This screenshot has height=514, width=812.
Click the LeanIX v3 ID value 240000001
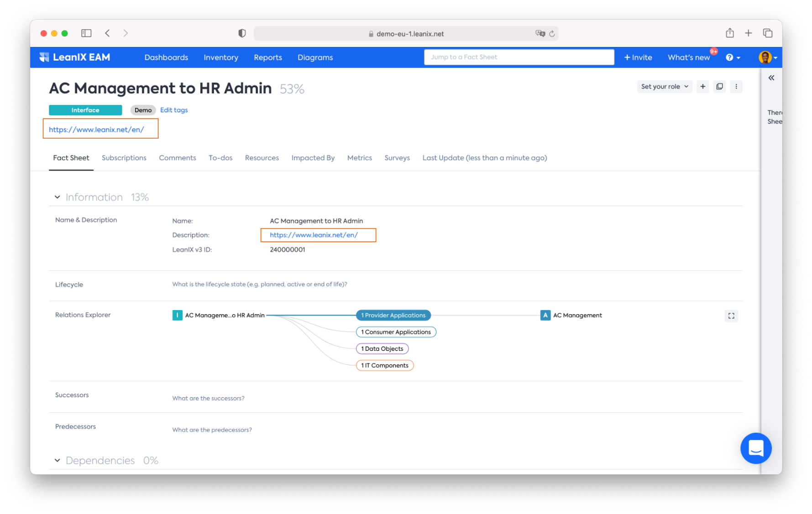pyautogui.click(x=288, y=249)
